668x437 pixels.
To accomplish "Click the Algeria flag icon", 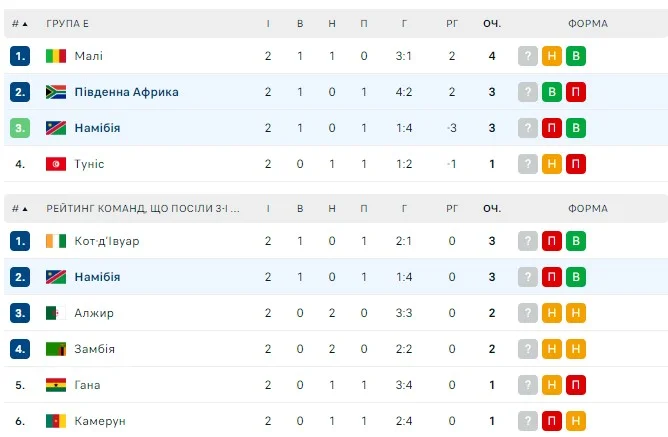I will pos(56,313).
